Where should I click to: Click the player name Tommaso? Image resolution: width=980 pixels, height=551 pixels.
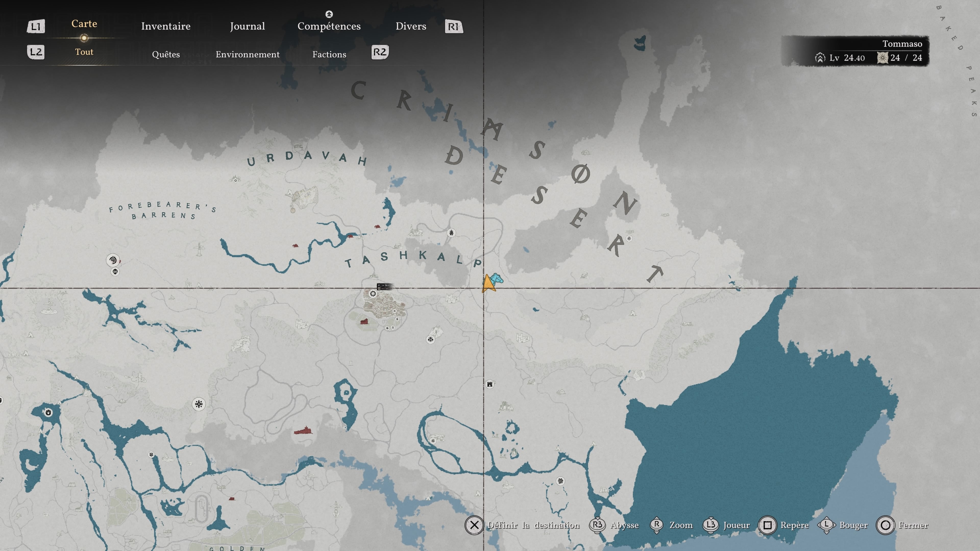902,44
